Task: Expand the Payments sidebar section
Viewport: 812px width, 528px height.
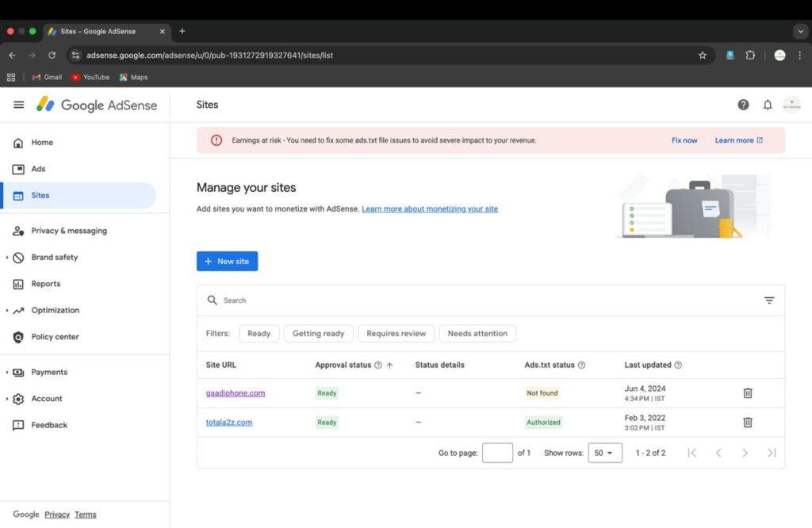Action: [49, 372]
